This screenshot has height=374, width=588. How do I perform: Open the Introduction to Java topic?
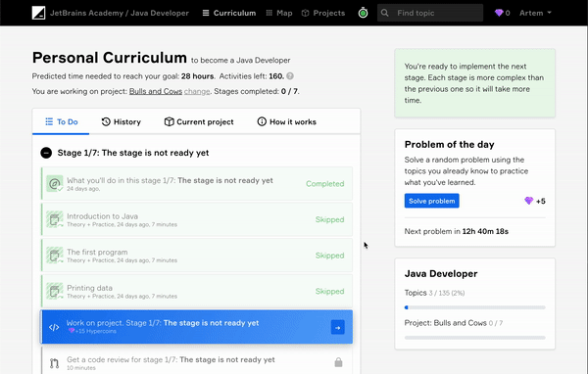197,219
